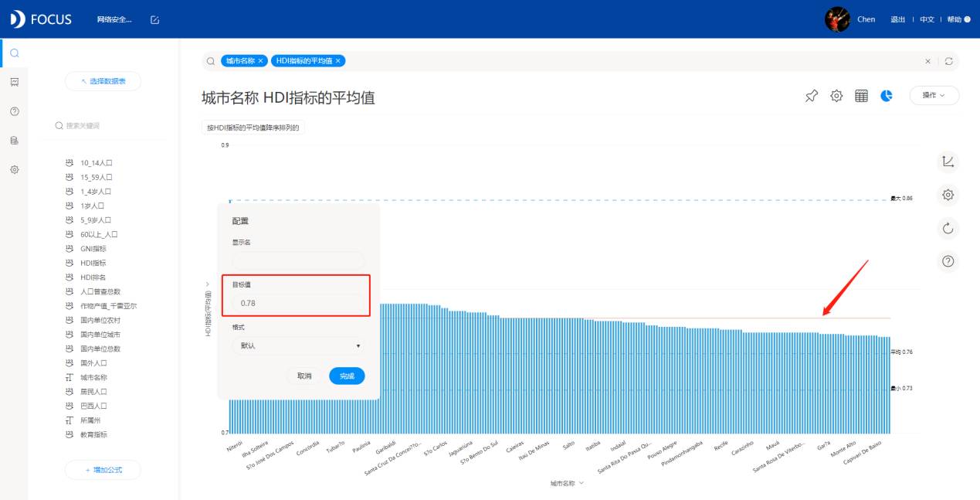980x500 pixels.
Task: Open the help question-mark icon in the left sidebar
Action: click(x=14, y=111)
